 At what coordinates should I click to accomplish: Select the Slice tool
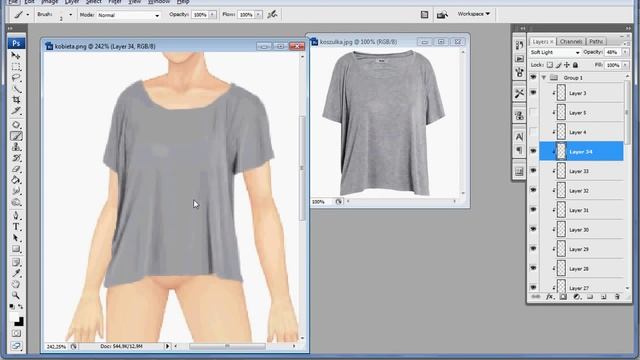16,111
